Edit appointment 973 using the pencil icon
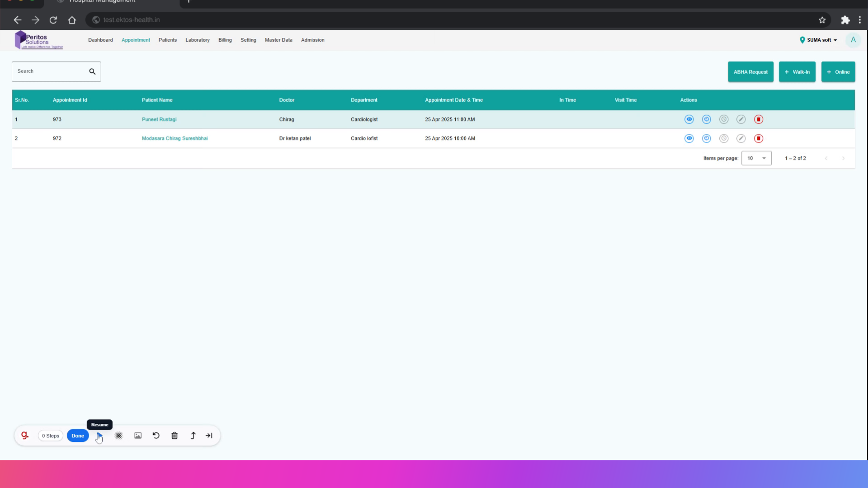Viewport: 868px width, 488px height. [x=741, y=119]
